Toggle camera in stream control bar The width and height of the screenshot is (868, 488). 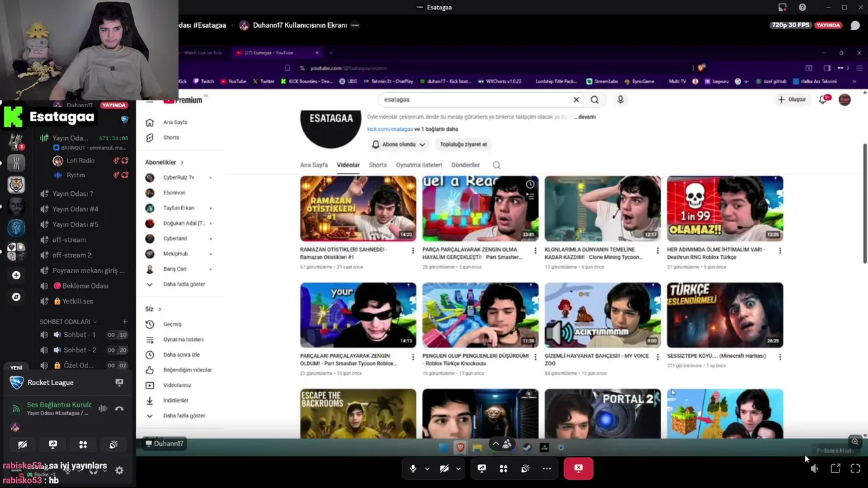click(444, 468)
